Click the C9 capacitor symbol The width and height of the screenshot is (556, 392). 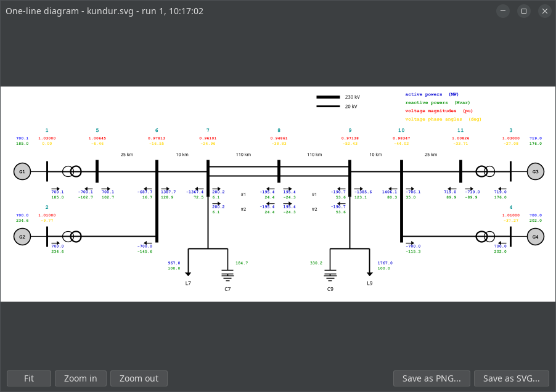pos(330,276)
